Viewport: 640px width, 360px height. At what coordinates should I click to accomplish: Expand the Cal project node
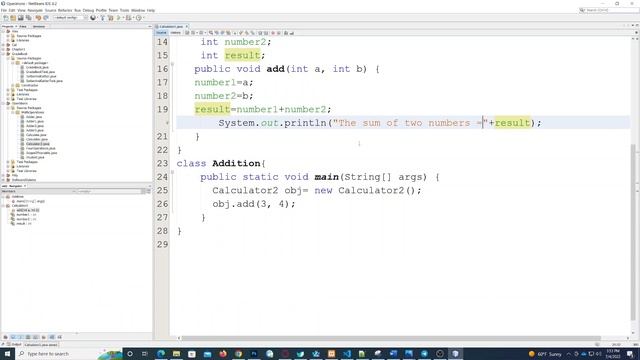3,45
